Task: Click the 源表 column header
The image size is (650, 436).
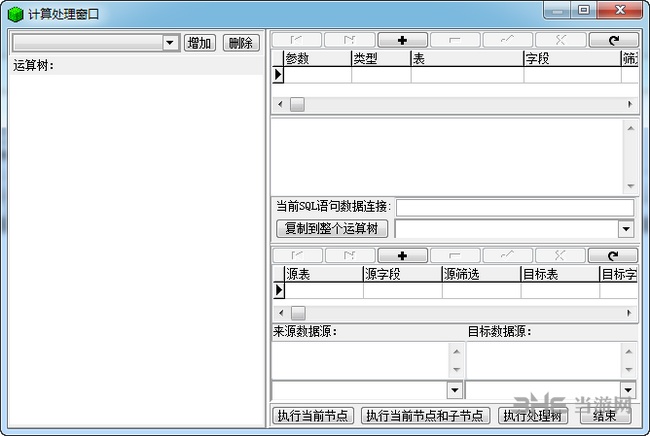Action: [324, 274]
